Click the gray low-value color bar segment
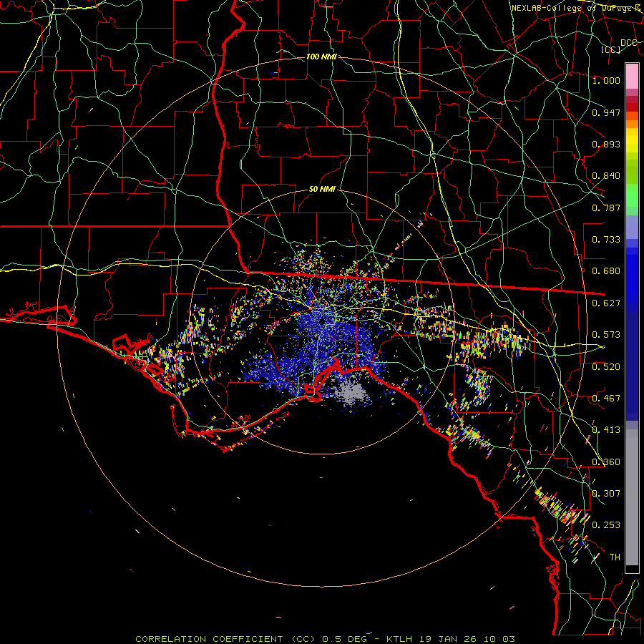Viewport: 644px width, 644px height. pos(632,497)
